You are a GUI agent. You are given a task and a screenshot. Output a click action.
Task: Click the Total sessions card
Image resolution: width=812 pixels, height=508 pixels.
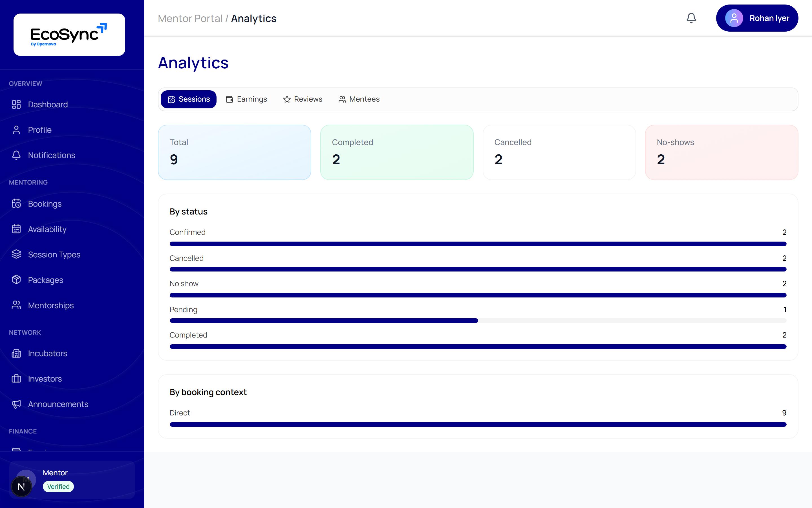tap(235, 152)
